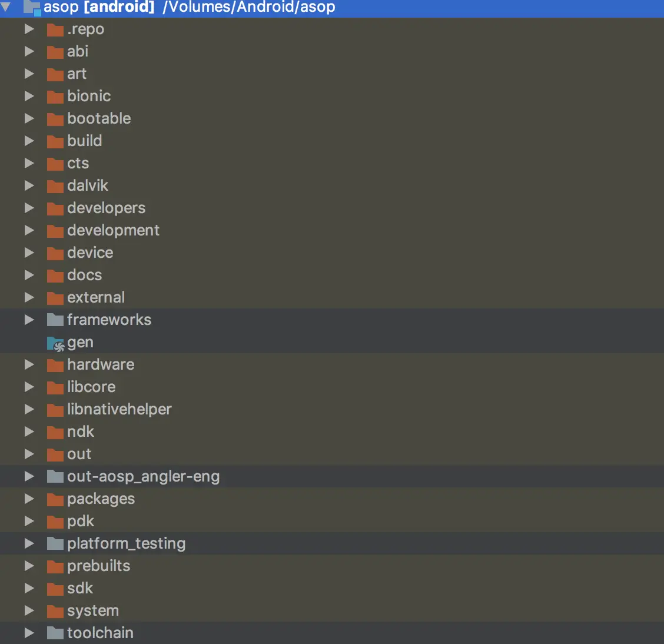The image size is (664, 644).
Task: Click the libcore folder icon
Action: coord(55,388)
